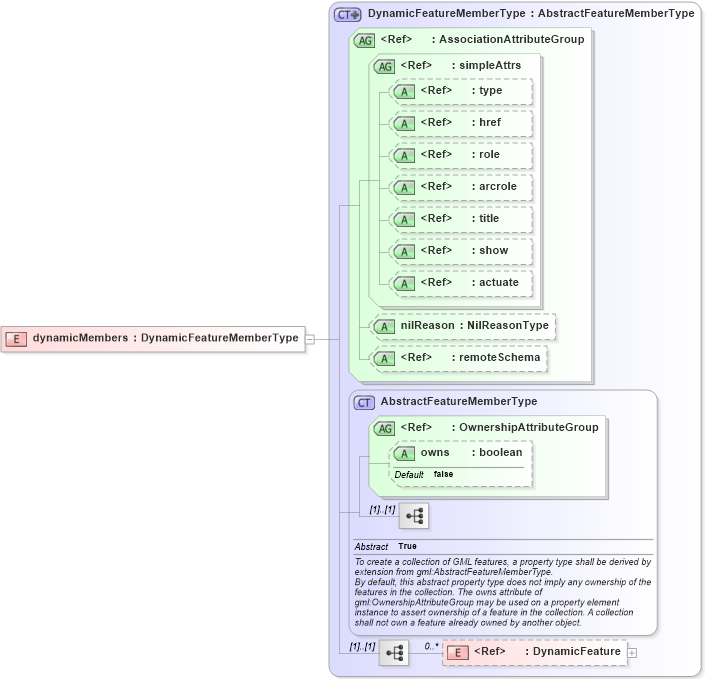Click the CT icon of DynamicFeatureMemberType
Image resolution: width=706 pixels, height=679 pixels.
coord(347,14)
